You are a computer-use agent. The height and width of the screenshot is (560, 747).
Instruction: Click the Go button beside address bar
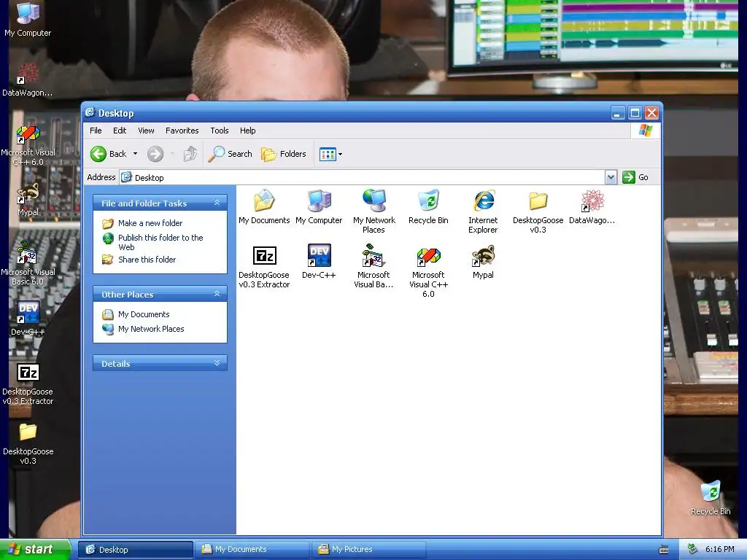tap(635, 177)
